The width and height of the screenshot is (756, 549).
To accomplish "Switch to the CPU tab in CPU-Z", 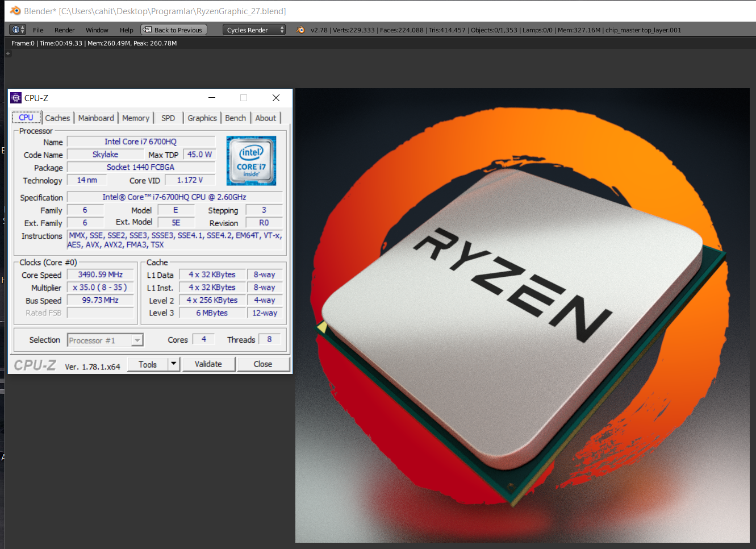I will [27, 118].
